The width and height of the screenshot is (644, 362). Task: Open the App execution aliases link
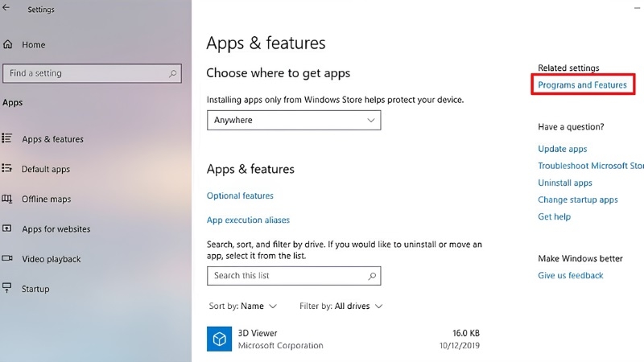248,220
